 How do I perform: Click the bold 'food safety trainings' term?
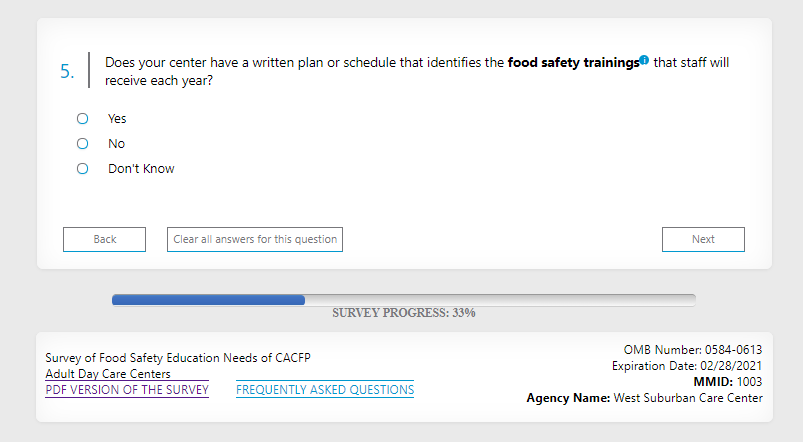click(x=572, y=62)
